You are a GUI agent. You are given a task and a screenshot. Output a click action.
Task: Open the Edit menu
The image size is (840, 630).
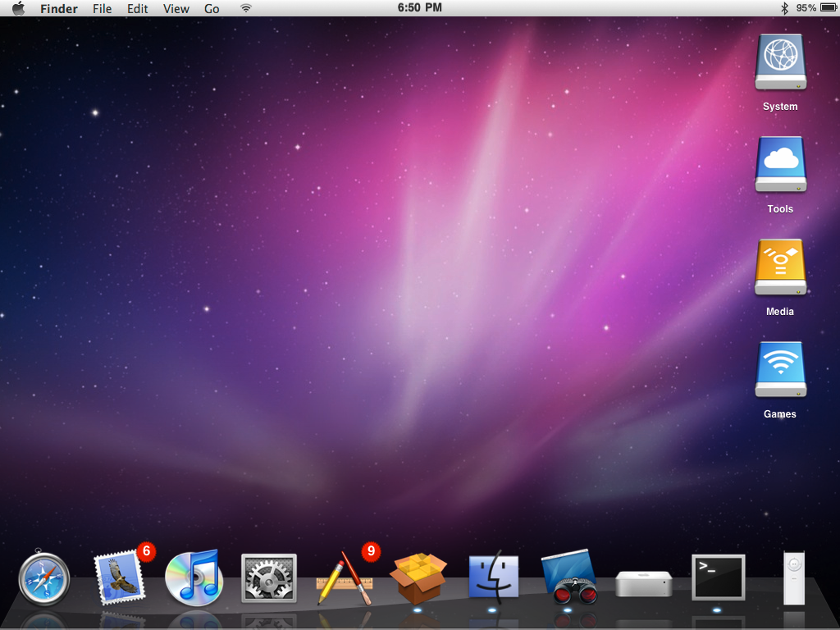click(x=137, y=8)
